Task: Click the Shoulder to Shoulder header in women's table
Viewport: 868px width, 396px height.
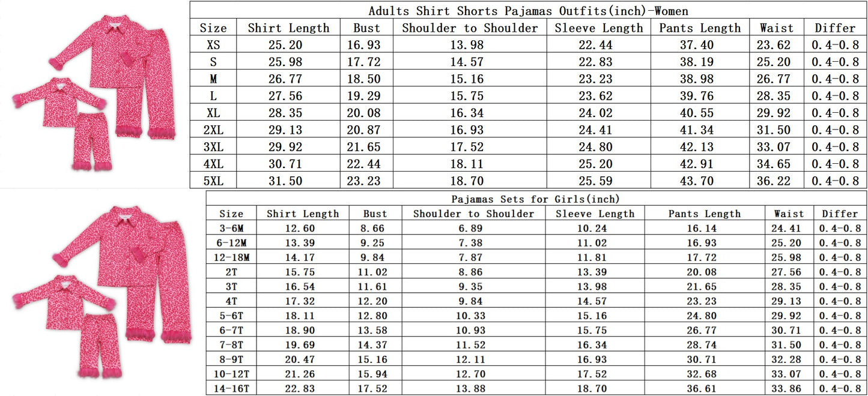Action: point(470,28)
